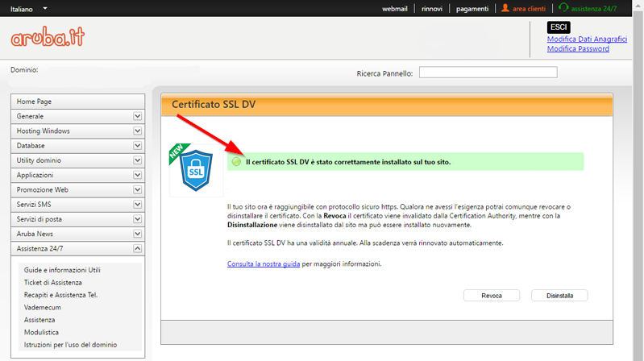Screen dimensions: 644x361
Task: Collapse the Assistenza 24/7 menu arrow
Action: point(137,249)
